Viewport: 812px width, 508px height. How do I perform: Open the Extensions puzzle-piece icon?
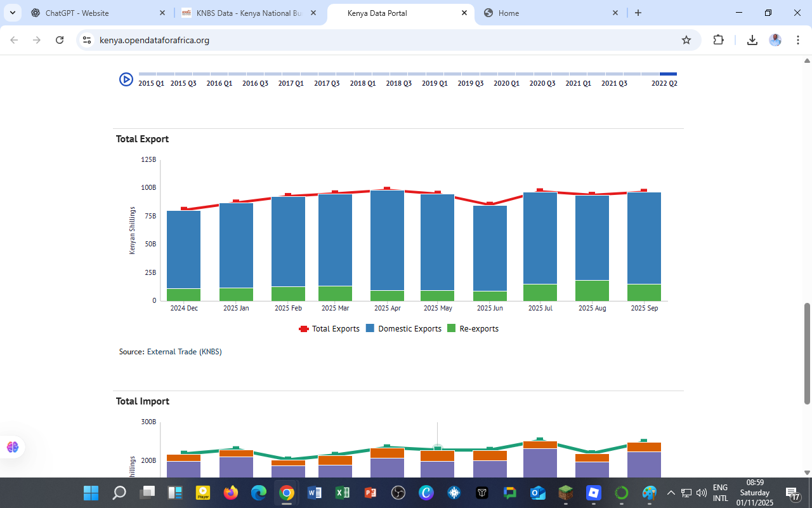click(x=718, y=39)
